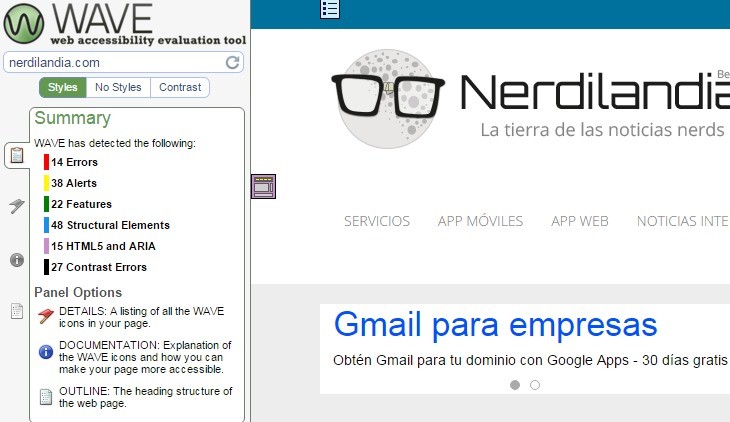Click the red Errors color marker
Image resolution: width=730 pixels, height=422 pixels.
click(x=46, y=162)
